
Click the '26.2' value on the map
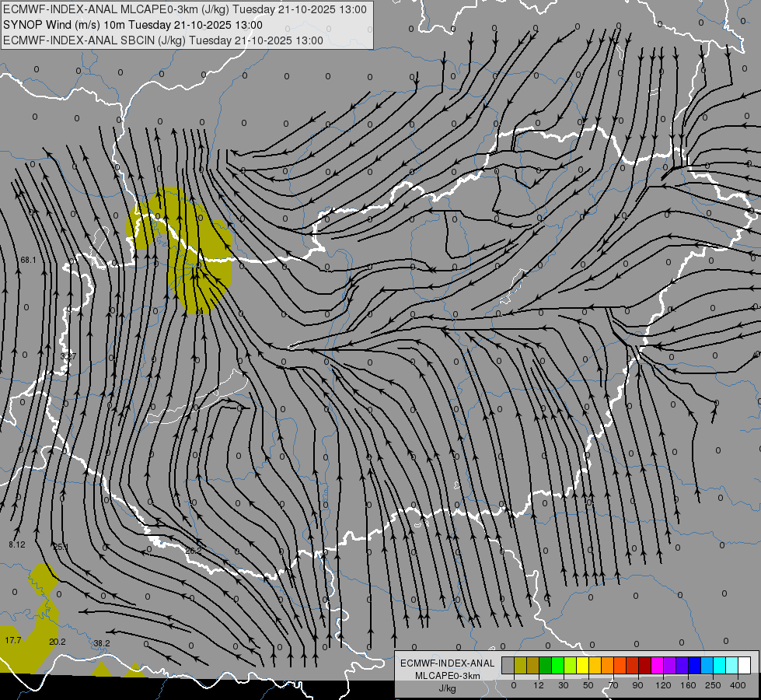(193, 551)
